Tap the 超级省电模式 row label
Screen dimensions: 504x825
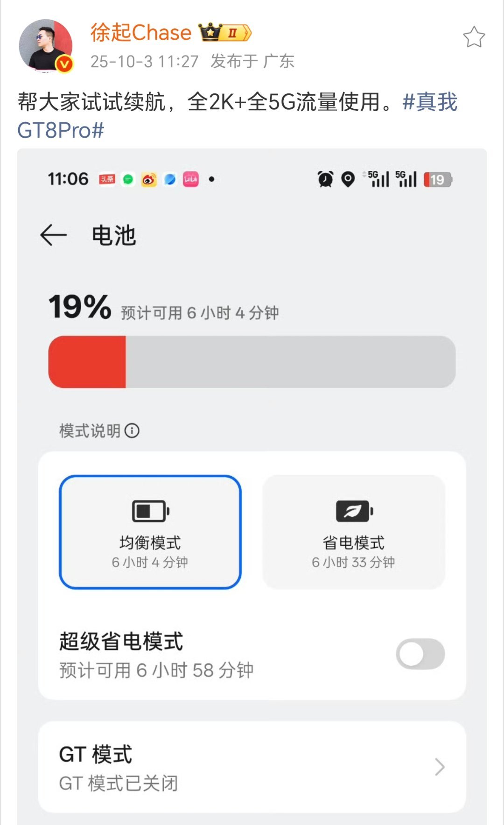click(121, 641)
